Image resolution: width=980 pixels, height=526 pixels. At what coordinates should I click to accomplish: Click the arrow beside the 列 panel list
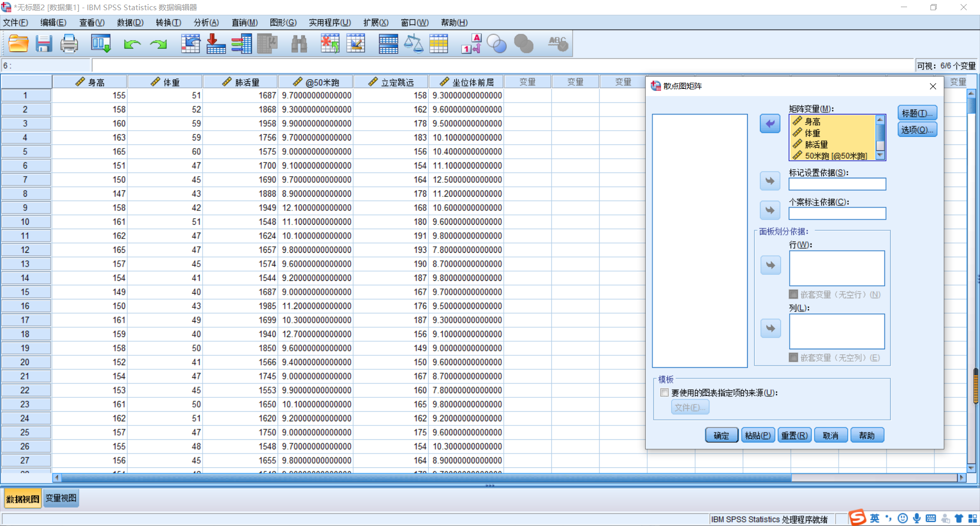pyautogui.click(x=771, y=328)
